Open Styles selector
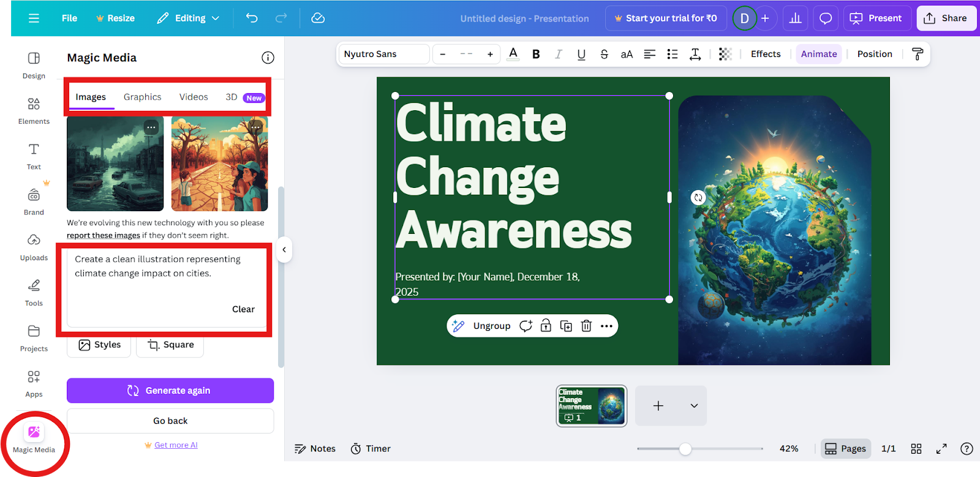 click(x=99, y=345)
